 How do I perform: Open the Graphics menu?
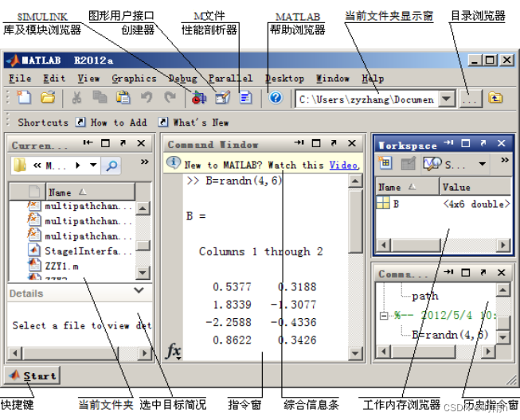[134, 79]
